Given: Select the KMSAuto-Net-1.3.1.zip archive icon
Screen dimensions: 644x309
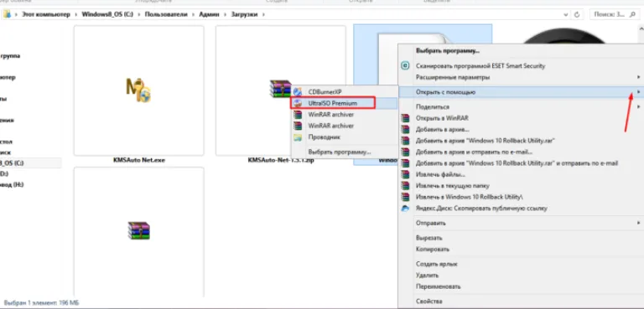Looking at the screenshot, I should (281, 89).
